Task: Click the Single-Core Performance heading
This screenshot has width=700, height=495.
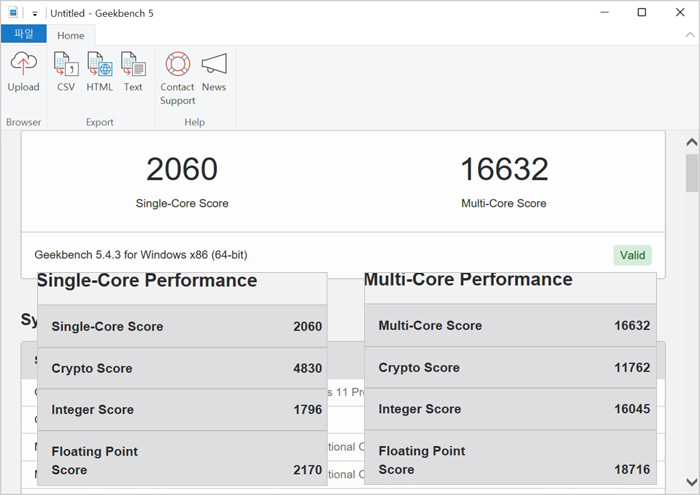Action: [147, 280]
